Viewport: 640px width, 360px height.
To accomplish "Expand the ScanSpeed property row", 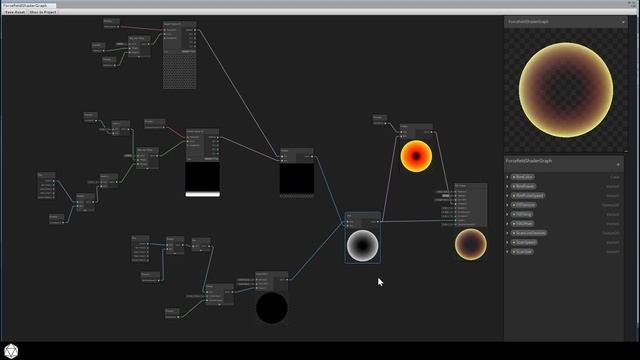I will 507,242.
